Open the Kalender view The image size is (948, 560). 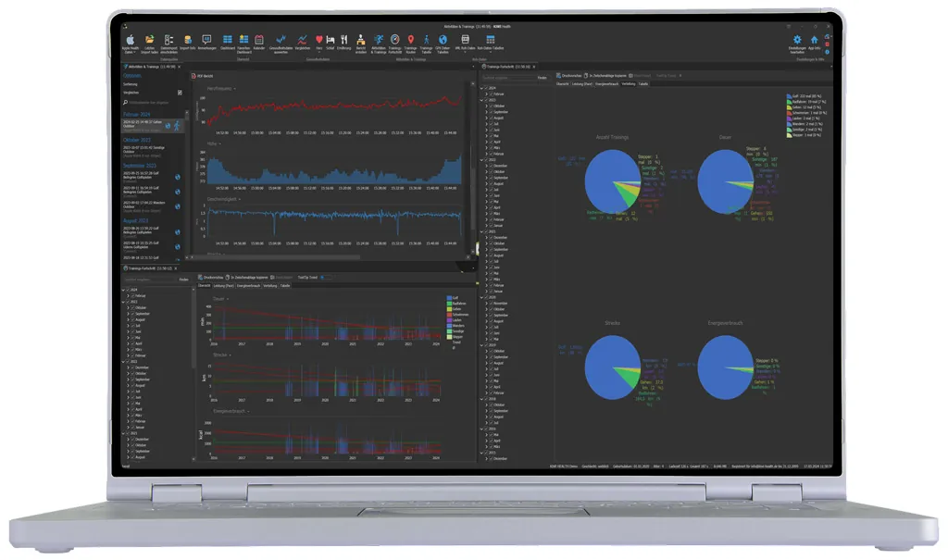[259, 41]
